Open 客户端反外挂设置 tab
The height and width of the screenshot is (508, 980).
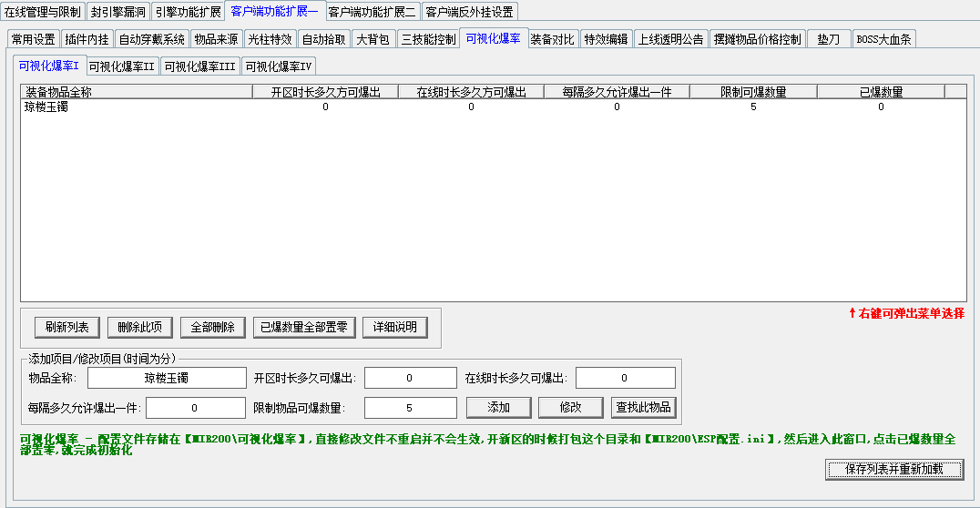click(x=469, y=12)
